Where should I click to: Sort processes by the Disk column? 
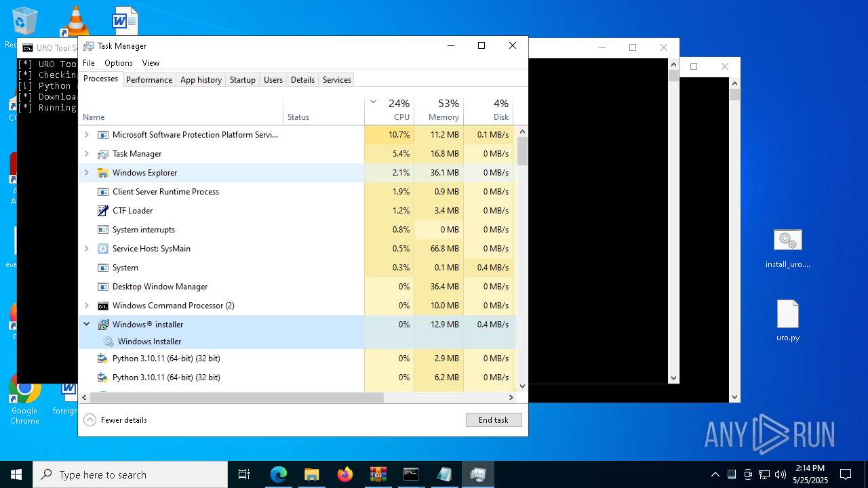488,111
